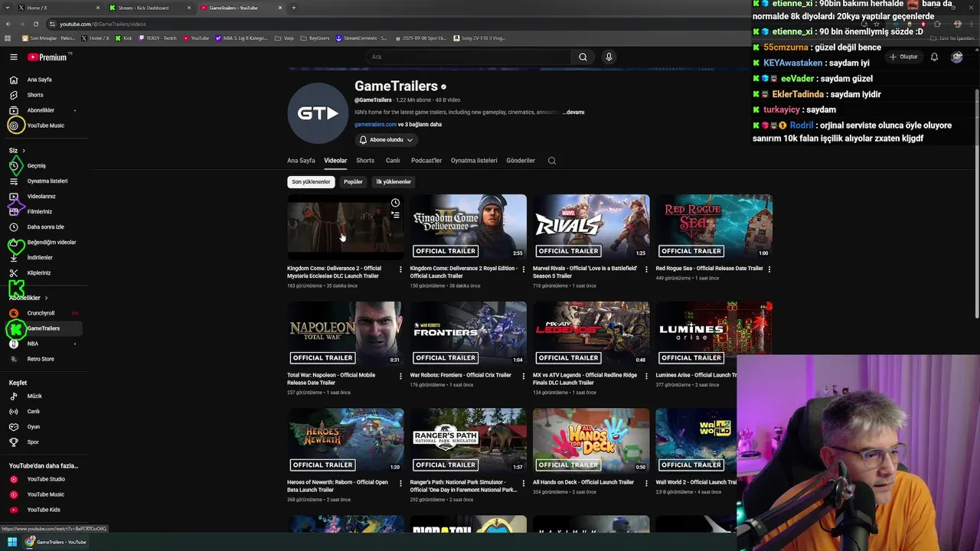Switch to channel Canlı tab
This screenshot has width=980, height=551.
(x=393, y=161)
